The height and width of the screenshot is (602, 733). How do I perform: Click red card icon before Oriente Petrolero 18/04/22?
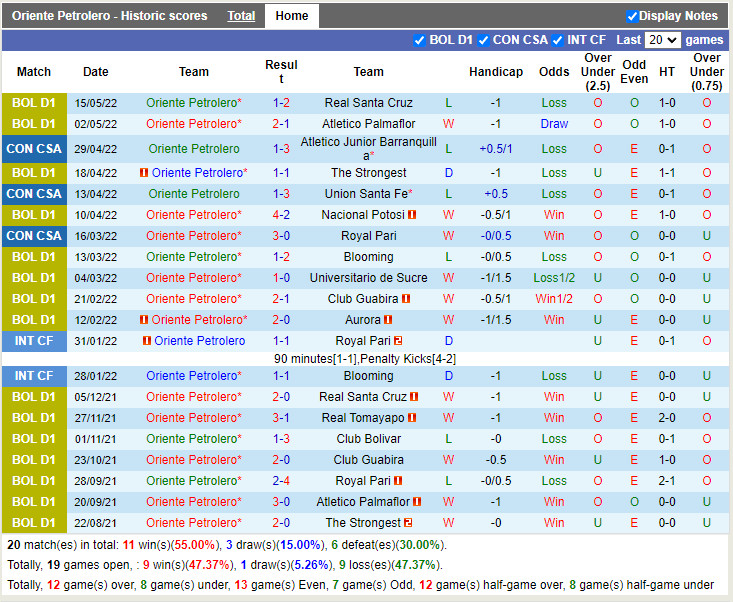(x=144, y=173)
